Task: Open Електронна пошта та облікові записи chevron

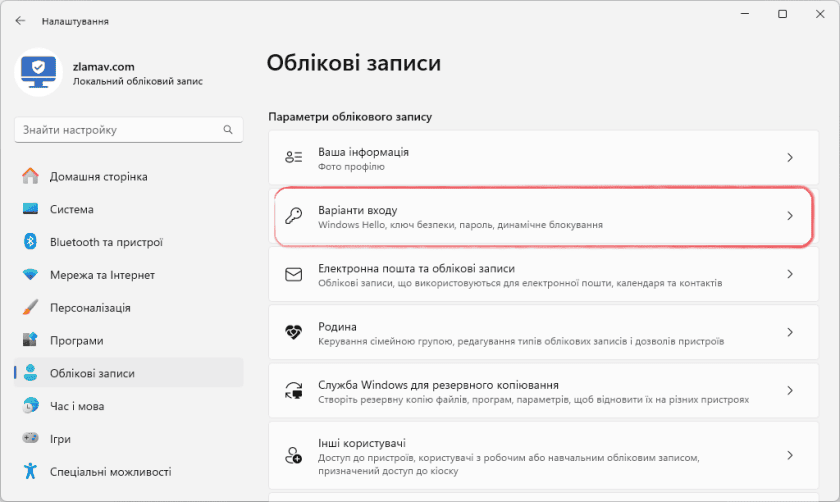Action: 790,274
